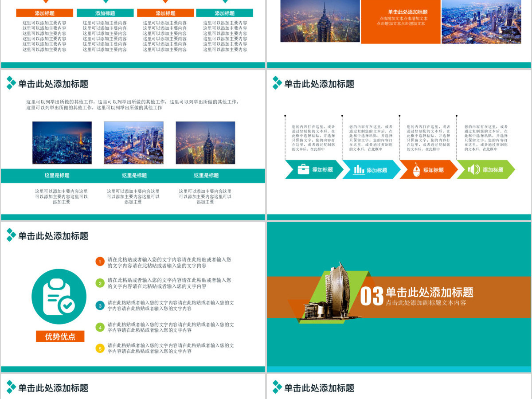Click the body text below the Tokyo Tower 这里是标题 label
The image size is (532, 399).
[x=62, y=196]
